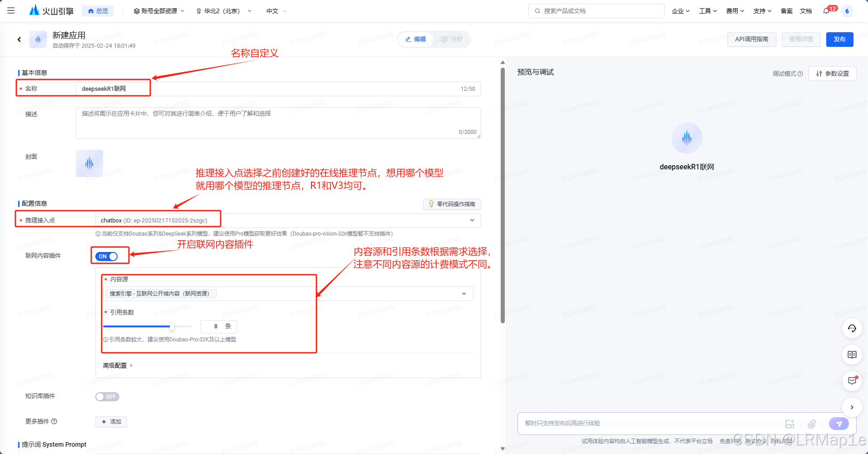868x454 pixels.
Task: Switch to the 编辑 tab
Action: [415, 39]
